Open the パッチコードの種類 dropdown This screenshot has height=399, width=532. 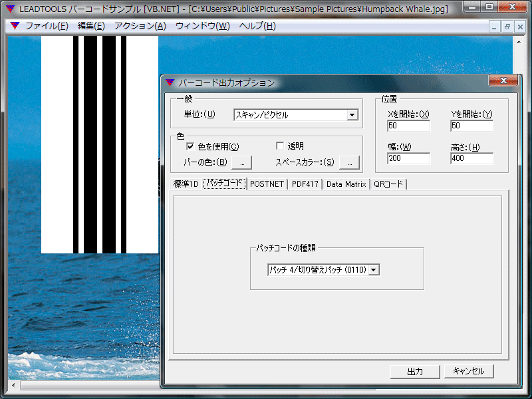point(374,269)
